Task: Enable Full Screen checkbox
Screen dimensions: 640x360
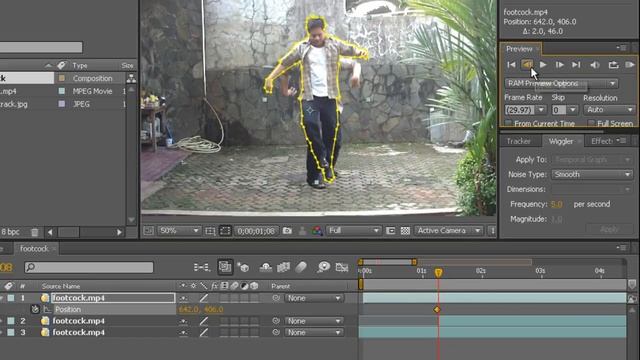Action: 591,123
